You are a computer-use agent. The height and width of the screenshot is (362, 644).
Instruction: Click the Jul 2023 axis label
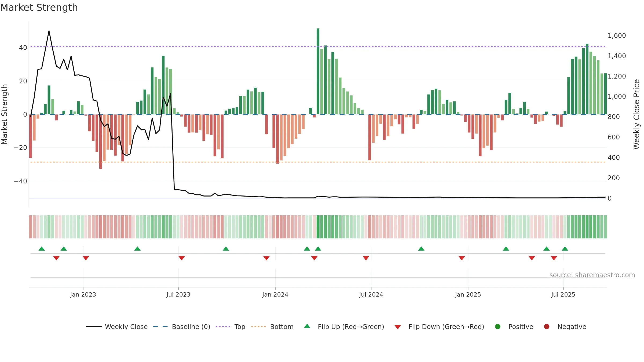[178, 295]
